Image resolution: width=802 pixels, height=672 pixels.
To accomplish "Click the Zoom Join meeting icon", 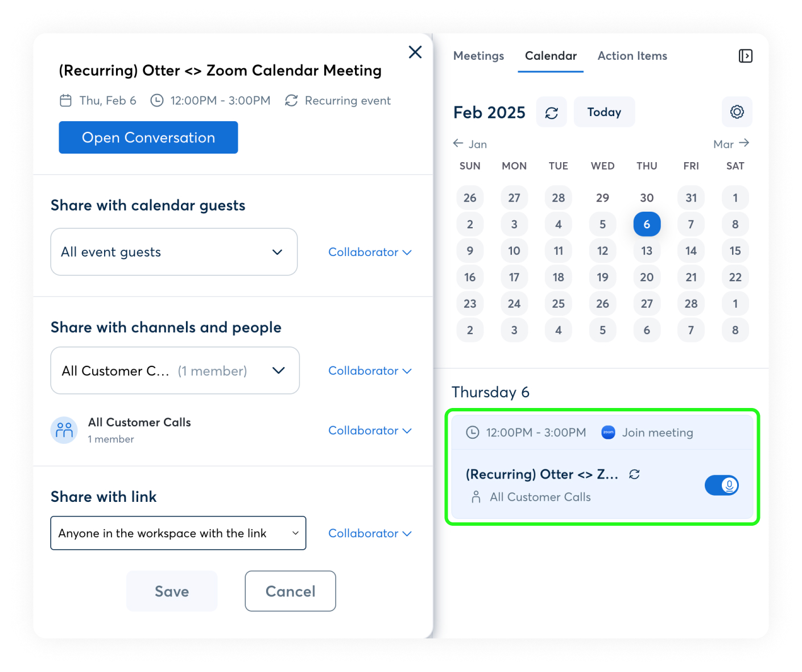I will tap(608, 432).
